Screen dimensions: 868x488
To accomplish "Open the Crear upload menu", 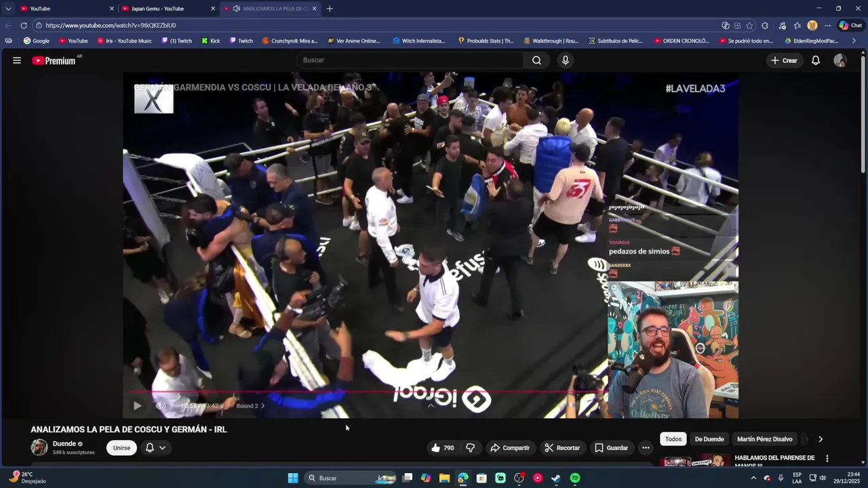I will [x=784, y=60].
